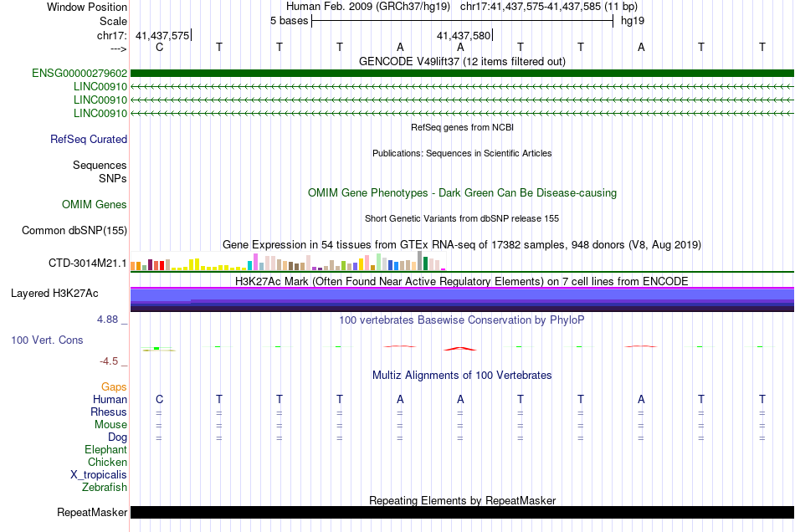Open the Layered H3K27Ac track label
This screenshot has height=532, width=795.
tap(54, 294)
